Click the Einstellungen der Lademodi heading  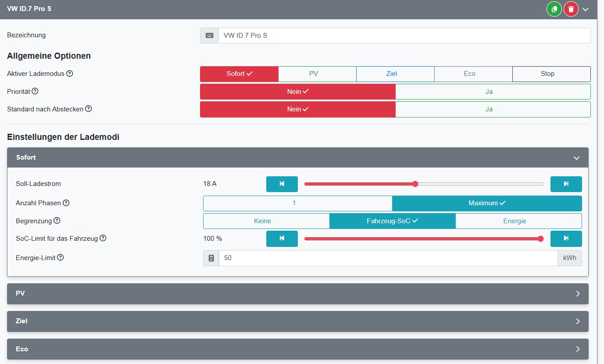[x=63, y=137]
